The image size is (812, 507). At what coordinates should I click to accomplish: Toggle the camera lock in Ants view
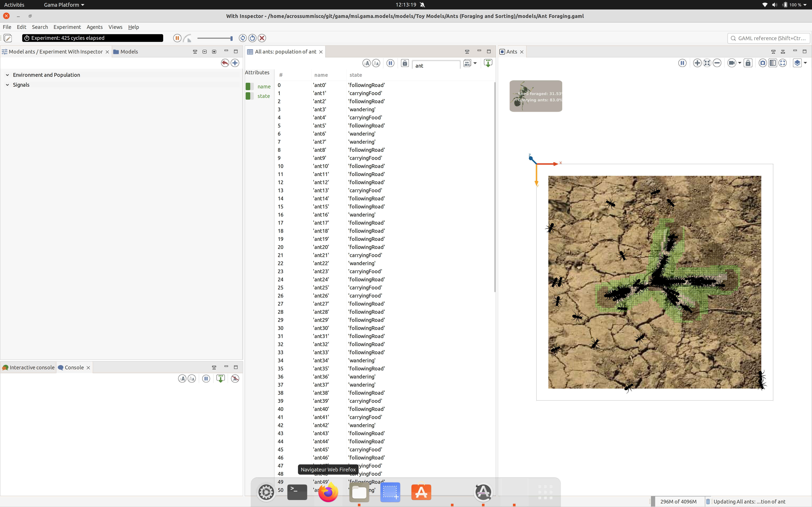(748, 63)
